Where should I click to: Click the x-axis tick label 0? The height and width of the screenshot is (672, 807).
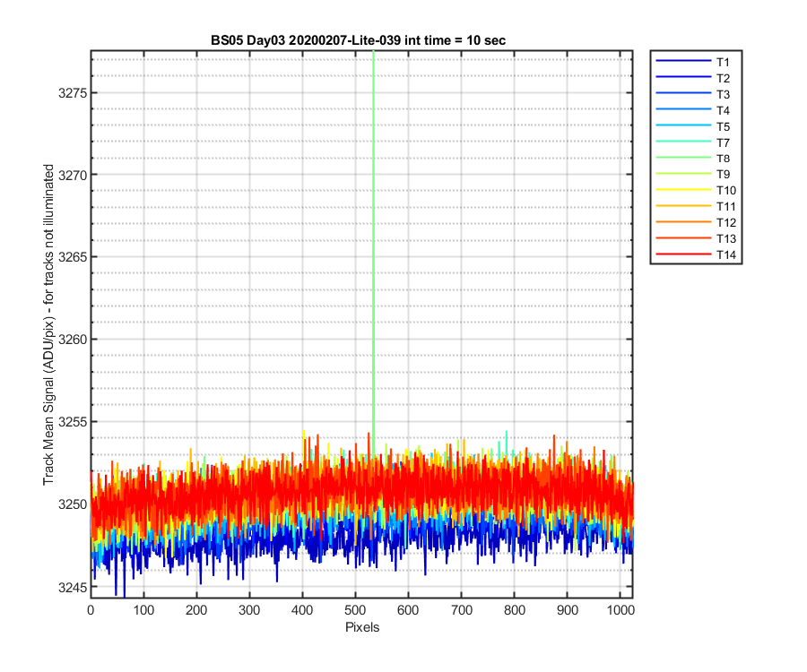(x=91, y=610)
